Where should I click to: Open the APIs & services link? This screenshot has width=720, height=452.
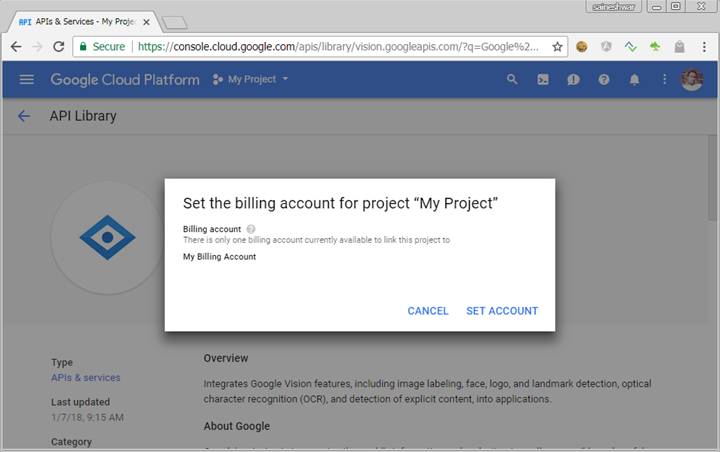coord(85,378)
